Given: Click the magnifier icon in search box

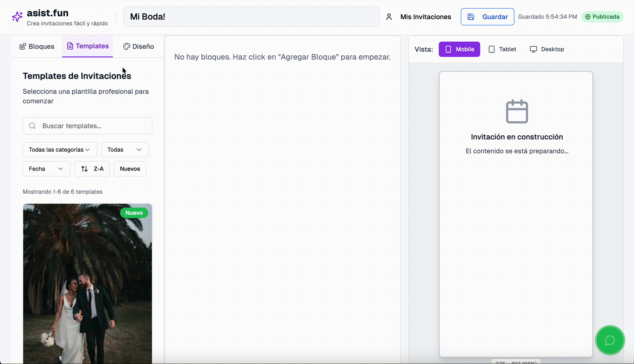Looking at the screenshot, I should [x=32, y=126].
